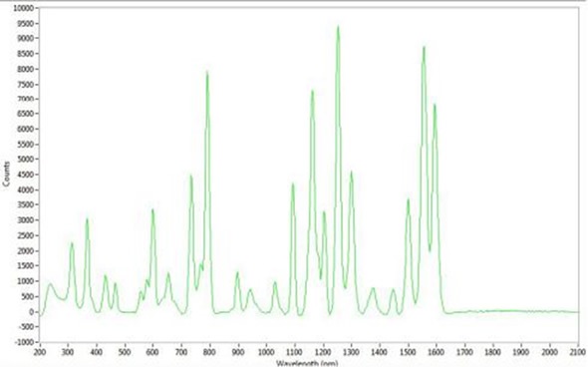Viewport: 588px width, 367px height.
Task: Click the 10000 maximum y-axis value
Action: pyautogui.click(x=24, y=8)
